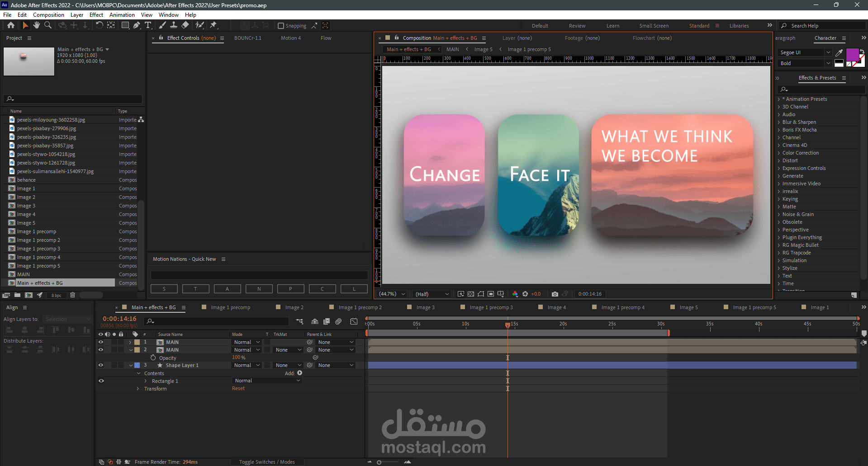Select the Hand tool
Image resolution: width=868 pixels, height=466 pixels.
pos(37,25)
